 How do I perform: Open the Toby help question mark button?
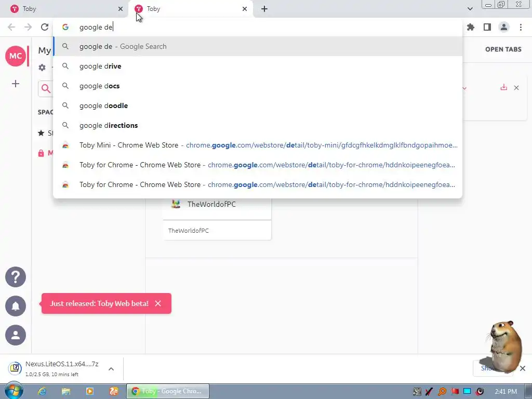click(15, 277)
